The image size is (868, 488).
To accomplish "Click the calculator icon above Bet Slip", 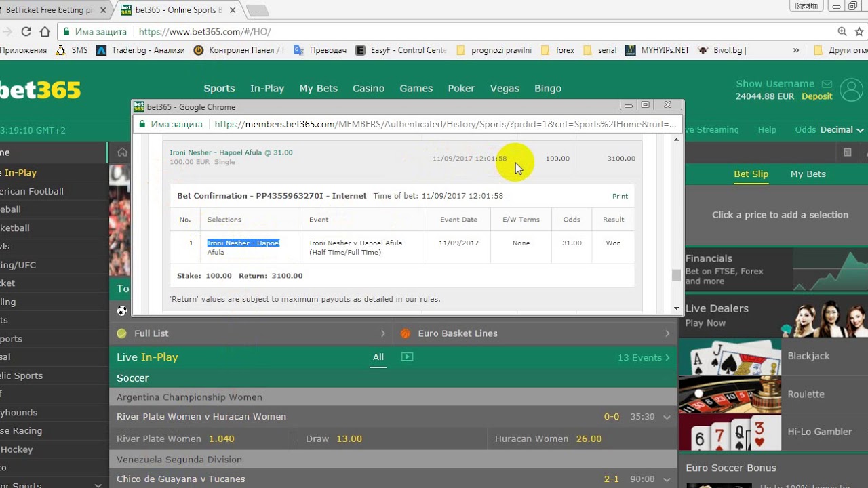I will tap(847, 152).
